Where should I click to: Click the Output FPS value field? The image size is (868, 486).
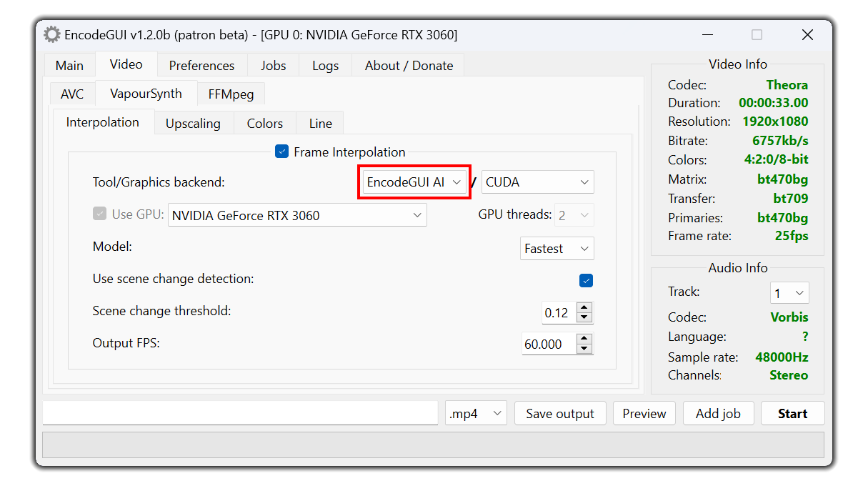pyautogui.click(x=549, y=344)
